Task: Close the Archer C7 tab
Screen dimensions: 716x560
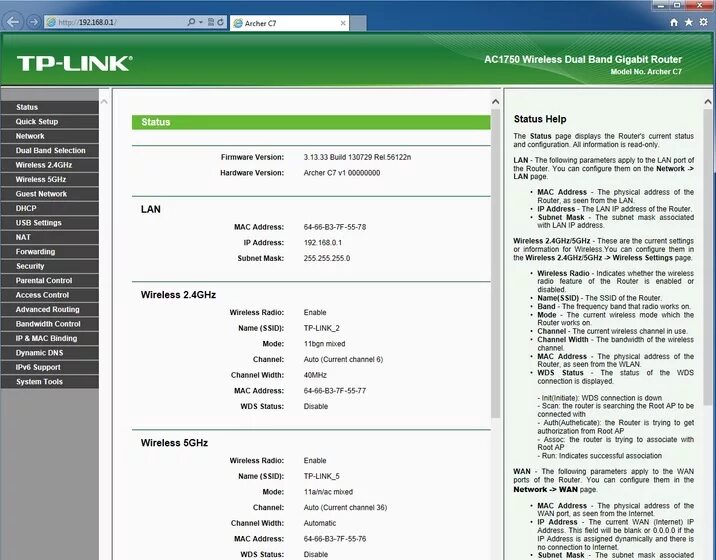Action: tap(343, 23)
